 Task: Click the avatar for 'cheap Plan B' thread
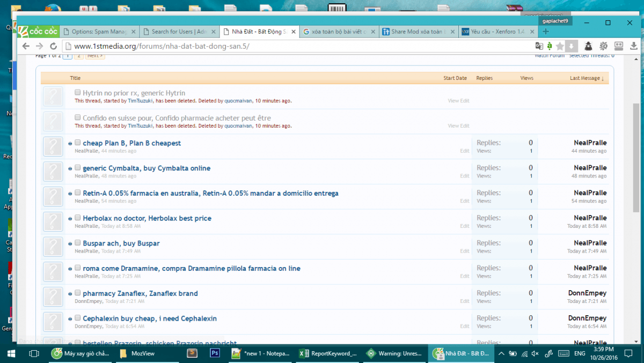[53, 147]
